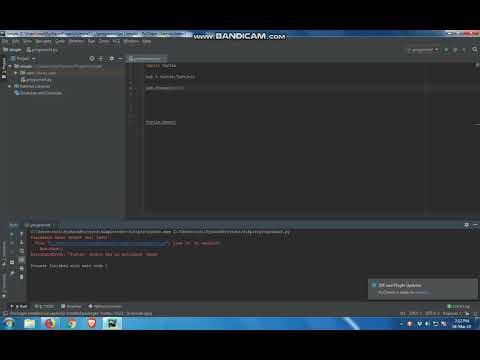Open the run configuration dropdown
The width and height of the screenshot is (480, 360).
tap(423, 50)
